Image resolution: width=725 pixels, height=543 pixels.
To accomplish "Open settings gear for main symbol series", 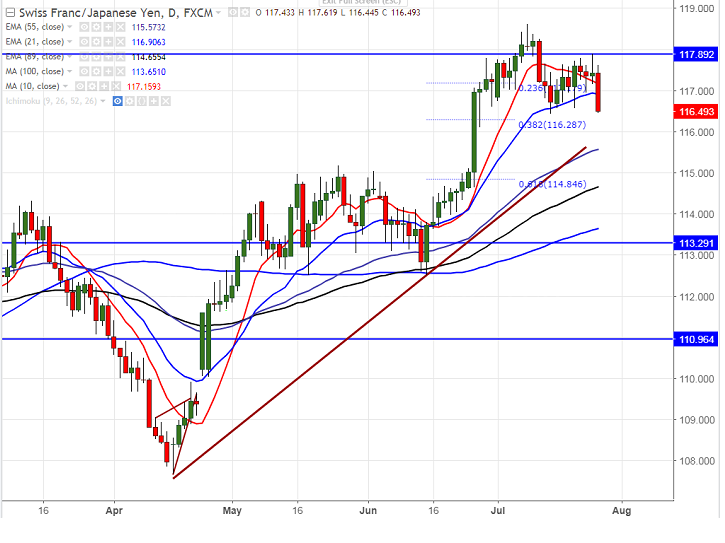I will tap(245, 12).
